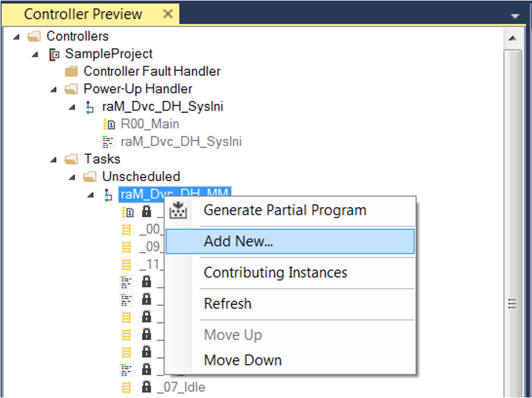Select the highlighted raM_Dvc_DH_MM label
Image resolution: width=532 pixels, height=398 pixels.
click(174, 194)
